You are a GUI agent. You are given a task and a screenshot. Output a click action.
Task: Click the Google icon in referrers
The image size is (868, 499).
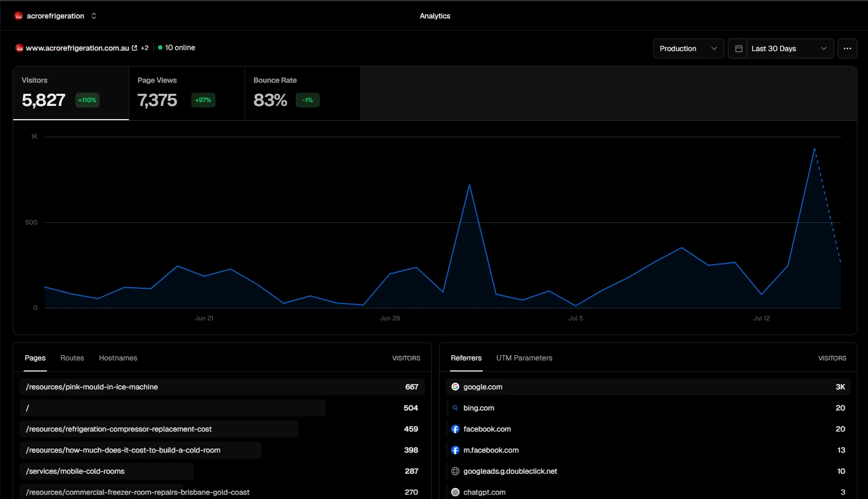[x=455, y=387]
